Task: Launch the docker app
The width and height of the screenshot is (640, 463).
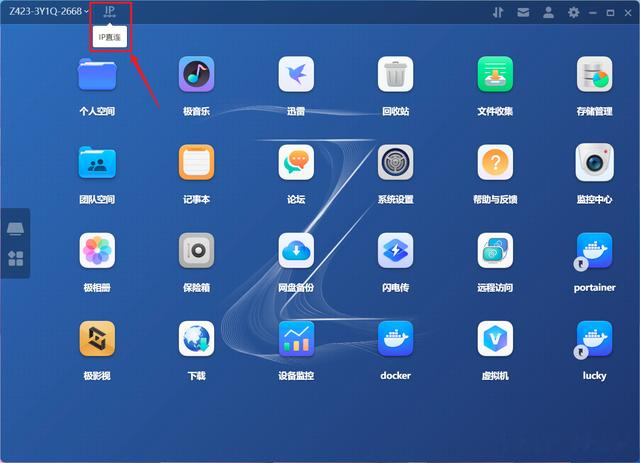Action: click(395, 338)
